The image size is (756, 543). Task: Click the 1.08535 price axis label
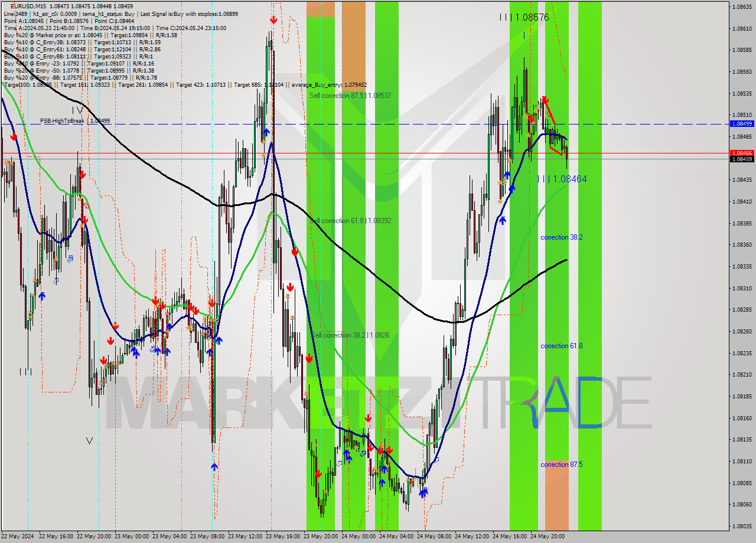pos(741,93)
